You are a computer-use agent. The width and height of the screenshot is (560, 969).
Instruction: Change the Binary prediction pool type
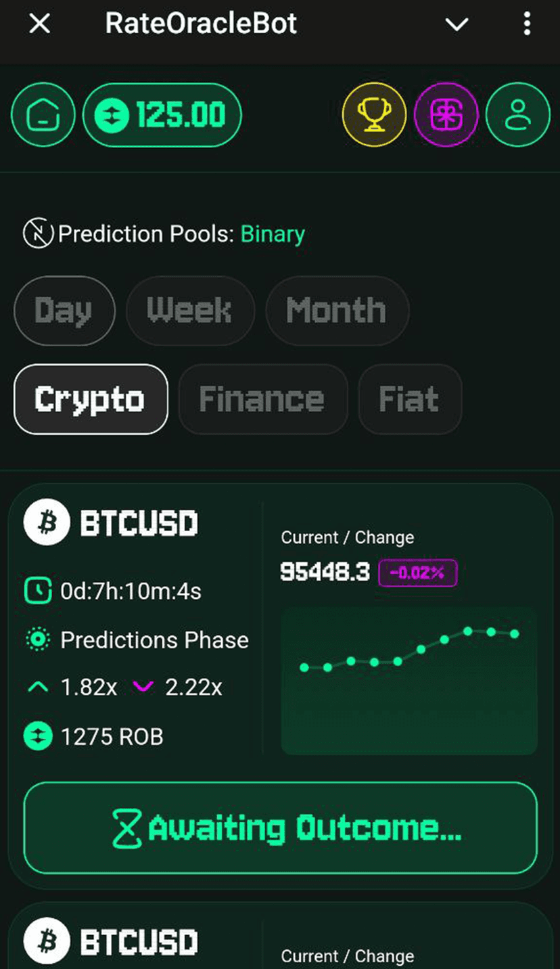click(x=273, y=234)
